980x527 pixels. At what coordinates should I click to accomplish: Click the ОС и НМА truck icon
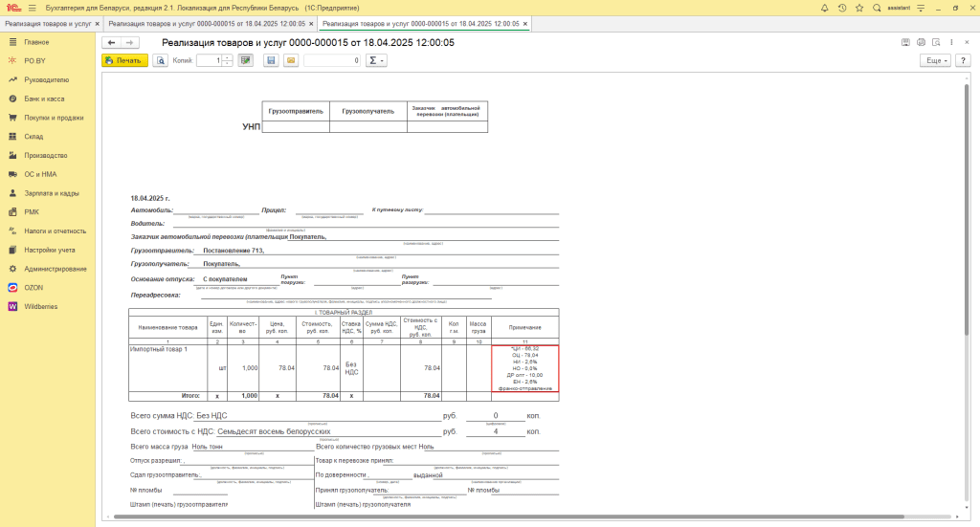coord(12,174)
